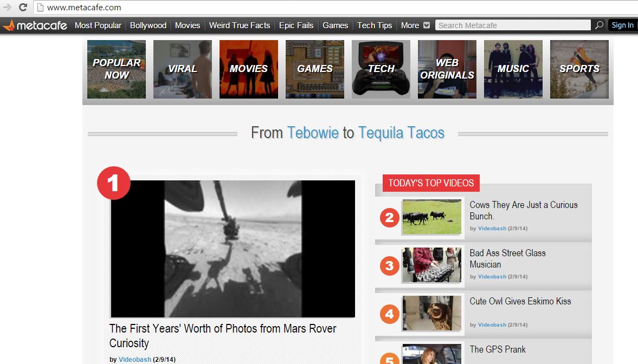Click the search magnifier icon

pos(599,25)
